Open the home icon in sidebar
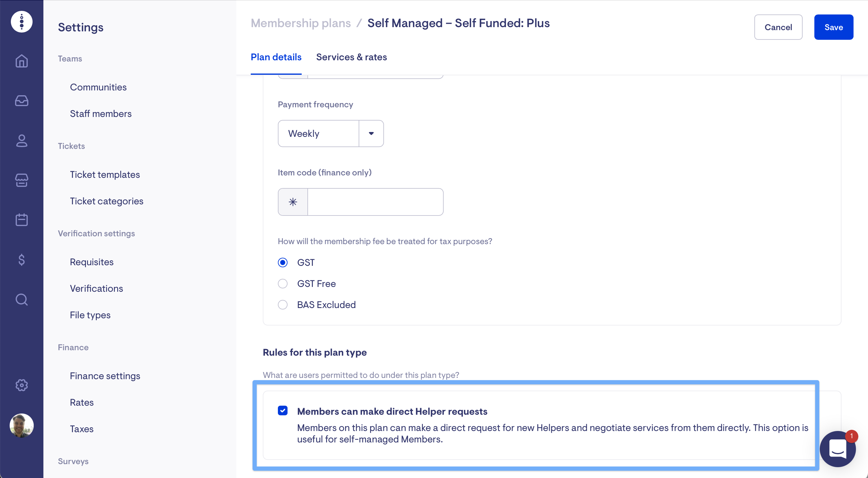This screenshot has width=868, height=478. coord(22,61)
